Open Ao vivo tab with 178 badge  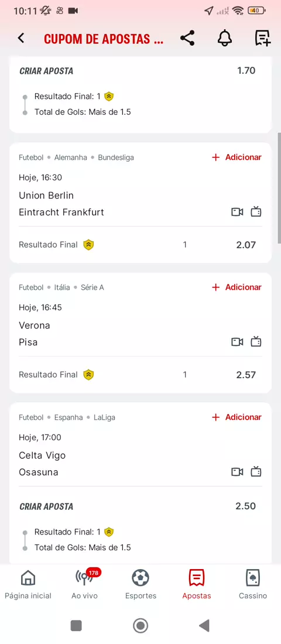(x=85, y=584)
